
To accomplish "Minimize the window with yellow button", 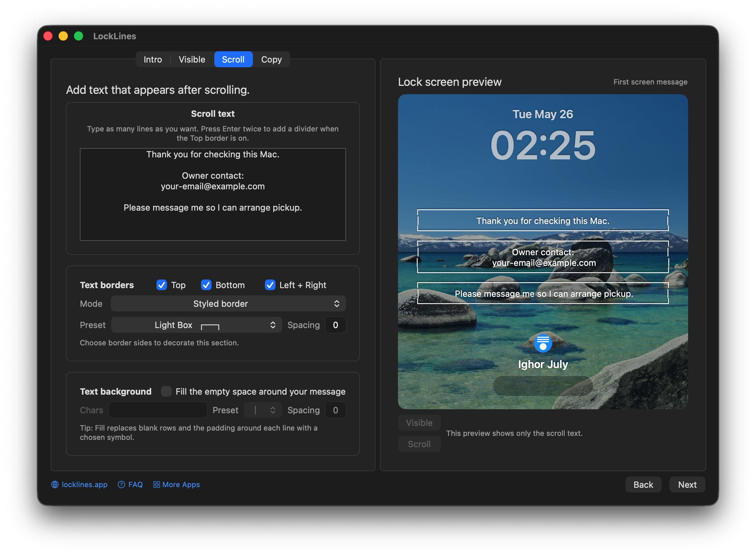I will (x=63, y=36).
